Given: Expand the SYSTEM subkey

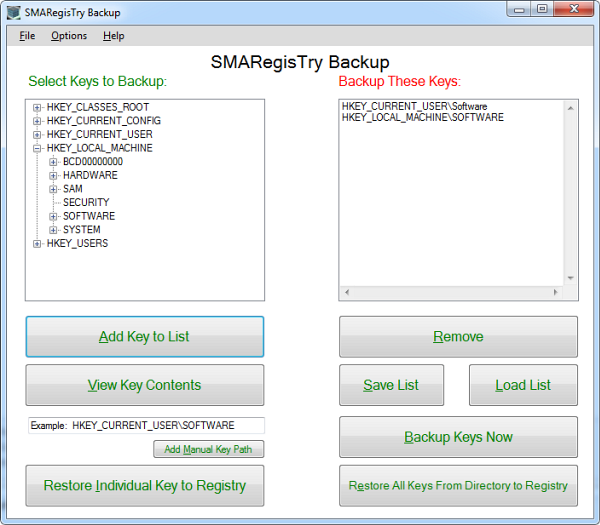Looking at the screenshot, I should coord(53,230).
